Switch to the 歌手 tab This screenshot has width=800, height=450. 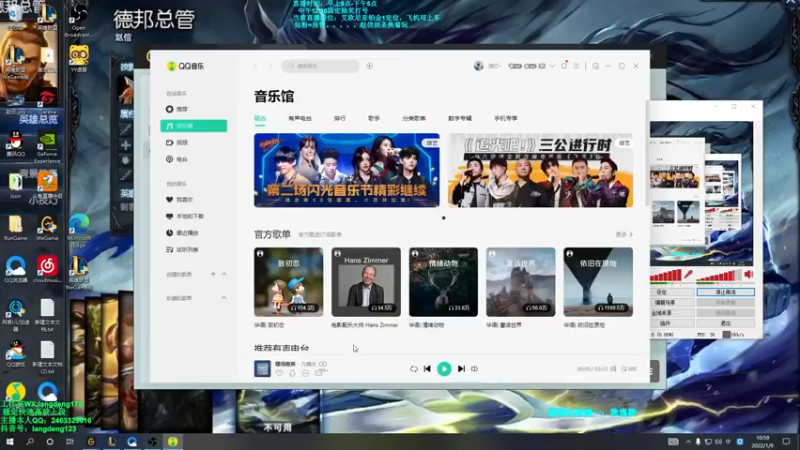click(374, 118)
